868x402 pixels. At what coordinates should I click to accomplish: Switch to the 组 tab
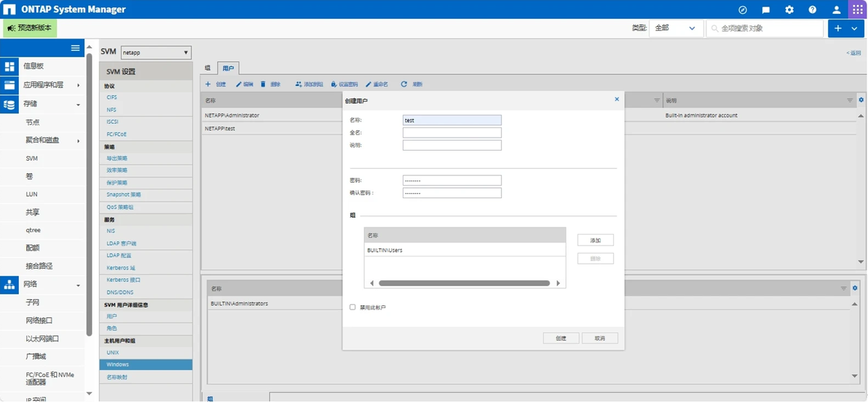[208, 68]
